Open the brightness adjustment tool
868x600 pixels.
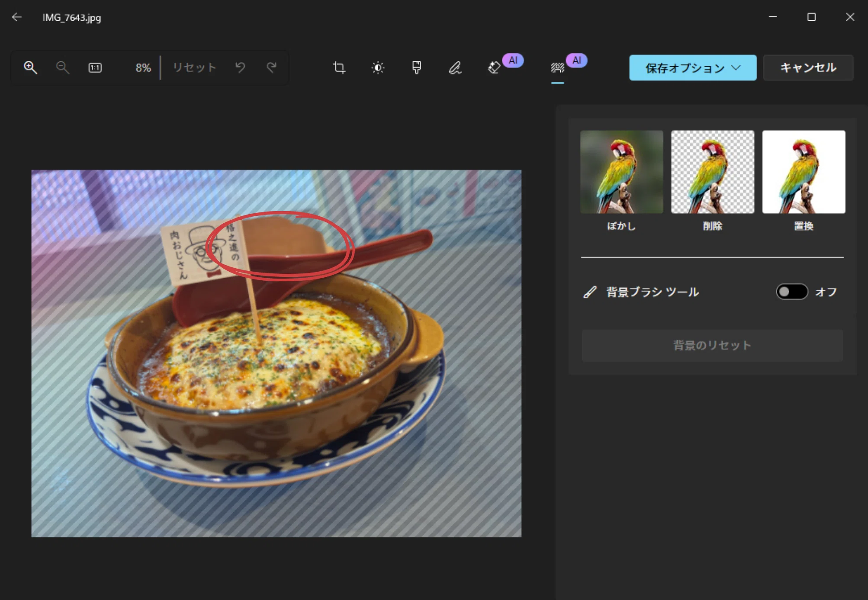pos(378,67)
